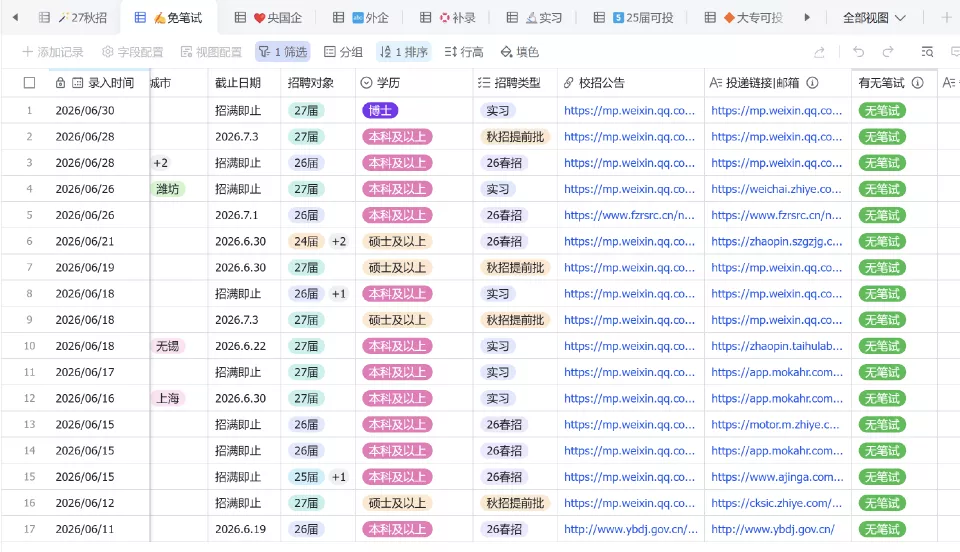Adjust row height with 行高
960x552 pixels.
(463, 52)
